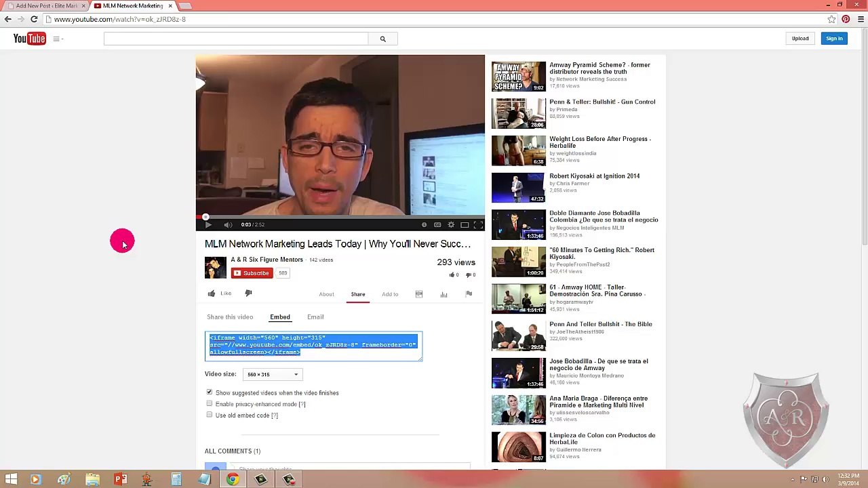
Task: Open the YouTube guide menu icon
Action: [x=58, y=39]
